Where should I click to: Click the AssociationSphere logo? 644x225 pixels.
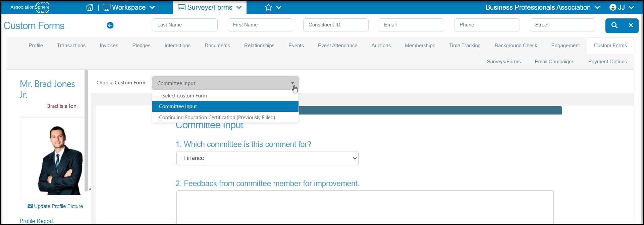30,7
